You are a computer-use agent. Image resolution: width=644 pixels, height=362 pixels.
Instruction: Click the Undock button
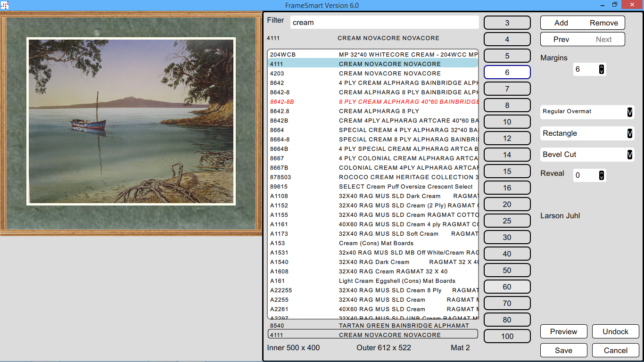[615, 331]
